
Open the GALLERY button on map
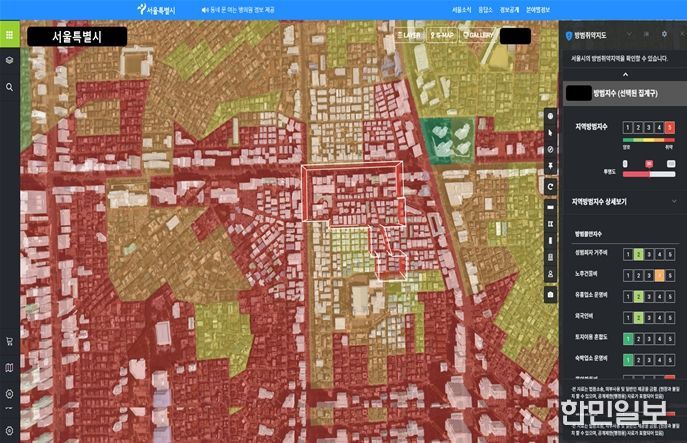tap(479, 34)
